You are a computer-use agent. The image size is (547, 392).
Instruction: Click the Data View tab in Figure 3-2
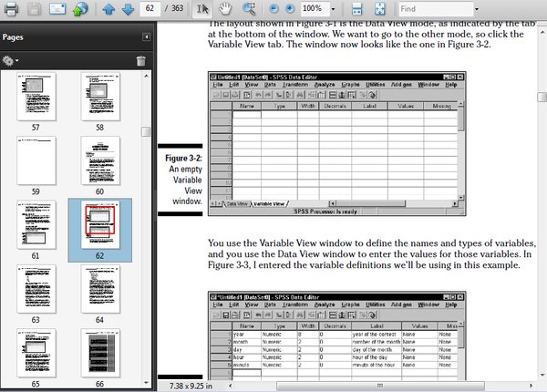coord(237,203)
